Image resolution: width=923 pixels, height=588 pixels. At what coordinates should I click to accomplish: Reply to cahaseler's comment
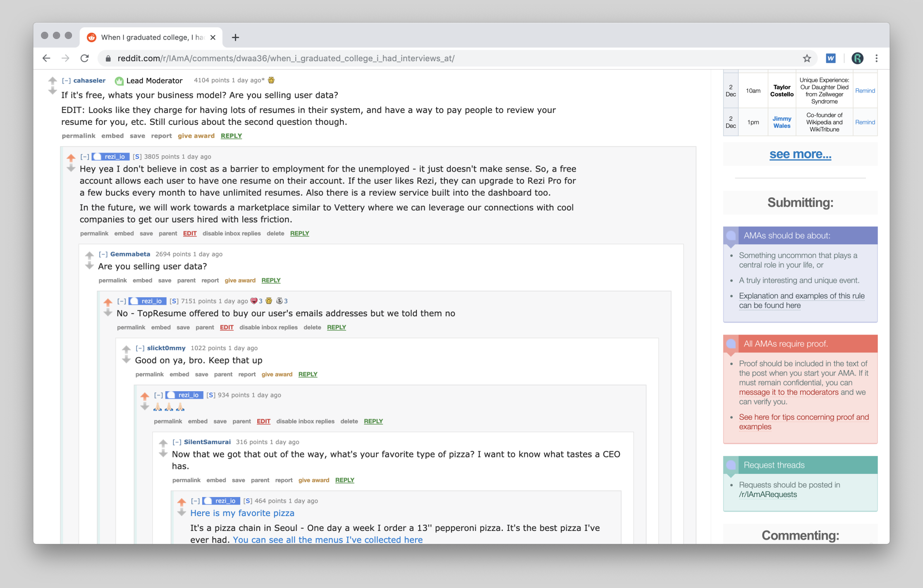pos(231,136)
